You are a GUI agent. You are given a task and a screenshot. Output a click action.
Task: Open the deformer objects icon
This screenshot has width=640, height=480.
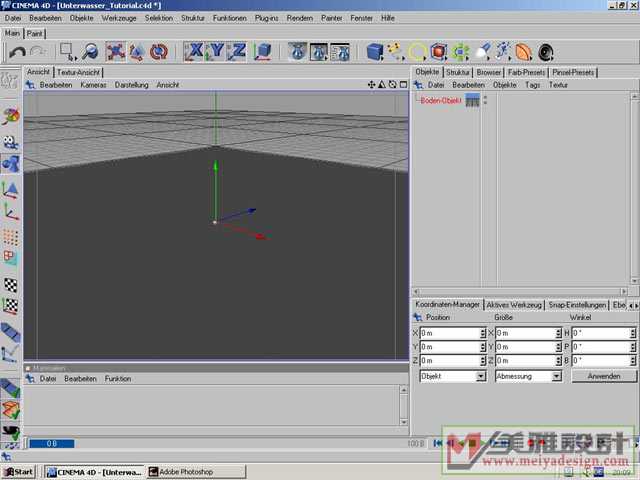click(524, 52)
